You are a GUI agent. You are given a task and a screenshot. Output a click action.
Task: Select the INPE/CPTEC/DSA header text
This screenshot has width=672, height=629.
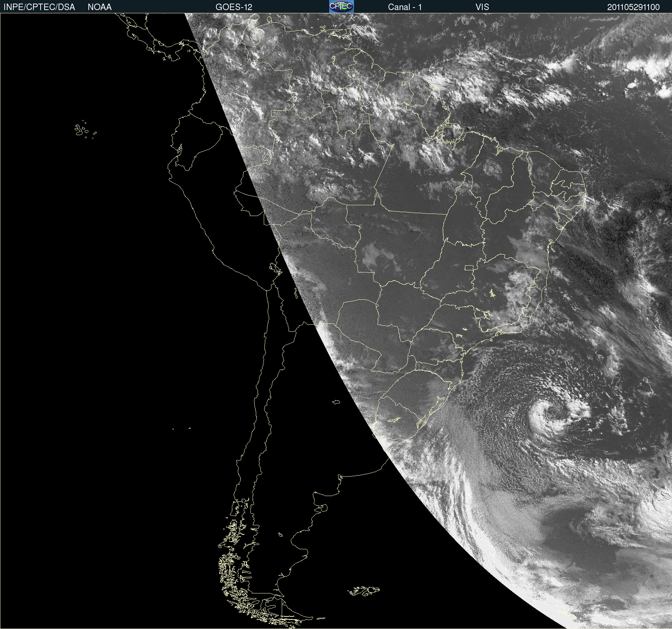click(x=39, y=7)
